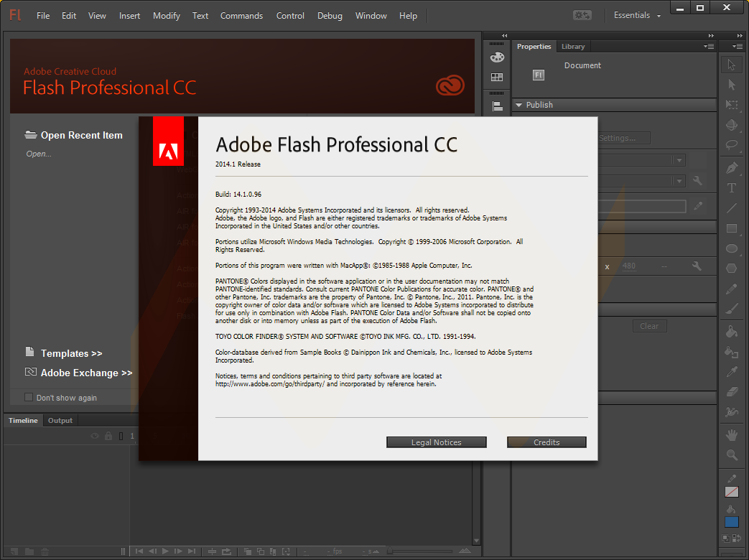Image resolution: width=749 pixels, height=560 pixels.
Task: Select the Rectangle tool
Action: 731,228
